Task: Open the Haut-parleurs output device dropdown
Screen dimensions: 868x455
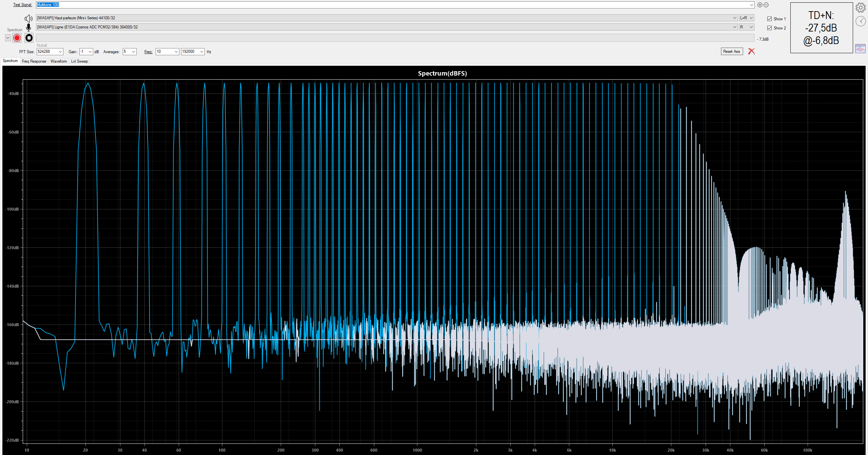Action: [734, 18]
